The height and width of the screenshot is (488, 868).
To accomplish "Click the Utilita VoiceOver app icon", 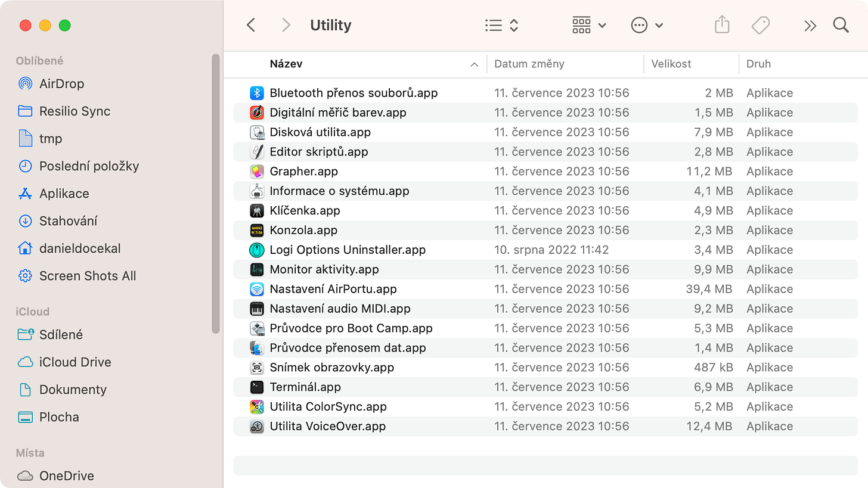I will click(257, 427).
